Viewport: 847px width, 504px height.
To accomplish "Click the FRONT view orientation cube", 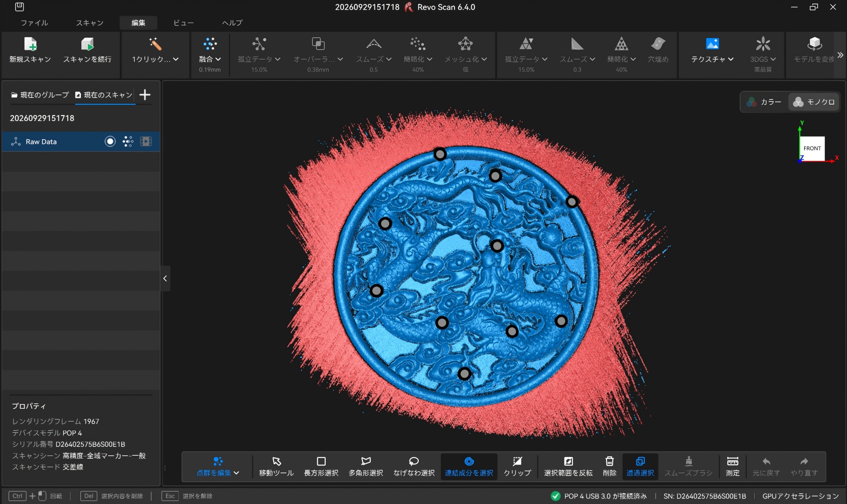I will pos(812,149).
